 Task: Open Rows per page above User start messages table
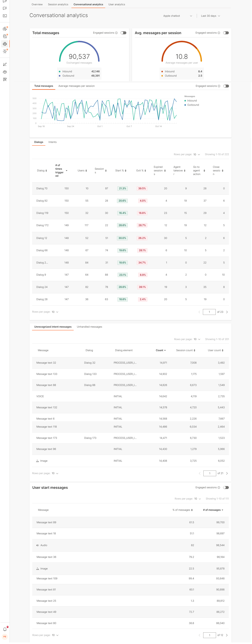click(197, 499)
